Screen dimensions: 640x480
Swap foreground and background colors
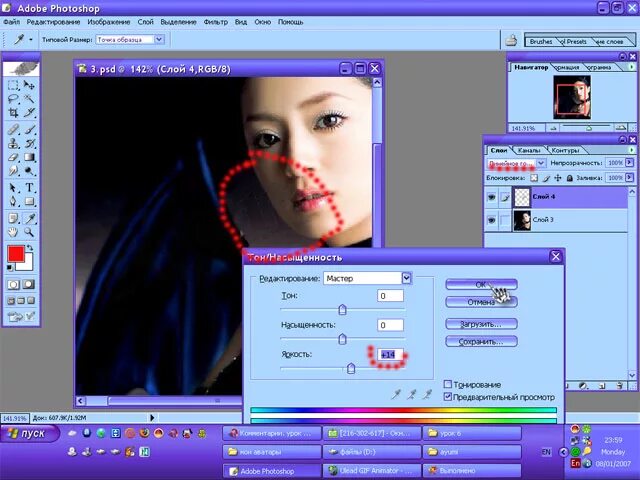[29, 248]
